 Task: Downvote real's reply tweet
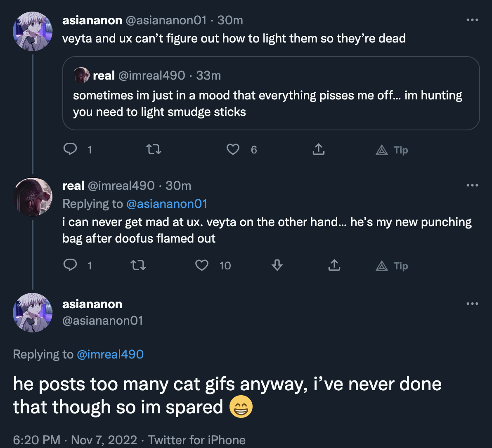(277, 265)
